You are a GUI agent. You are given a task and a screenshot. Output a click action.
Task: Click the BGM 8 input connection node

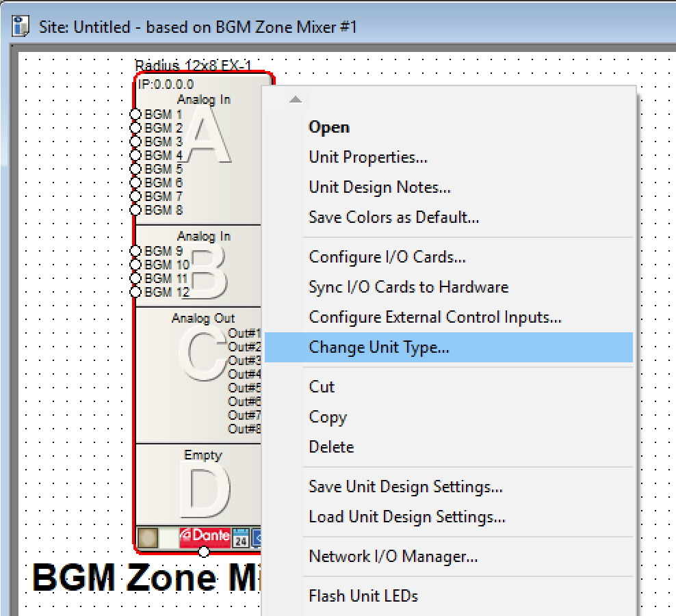(135, 210)
